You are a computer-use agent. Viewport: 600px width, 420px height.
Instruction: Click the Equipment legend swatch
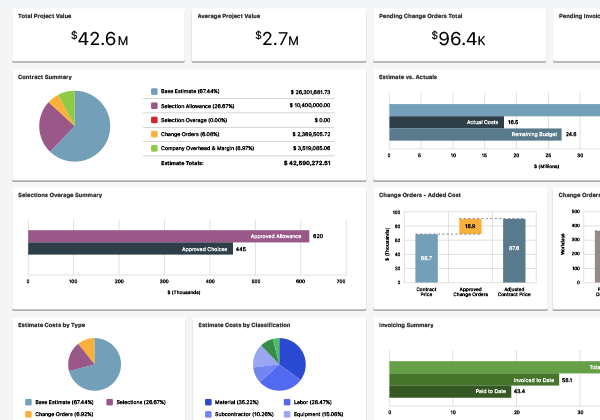point(287,414)
